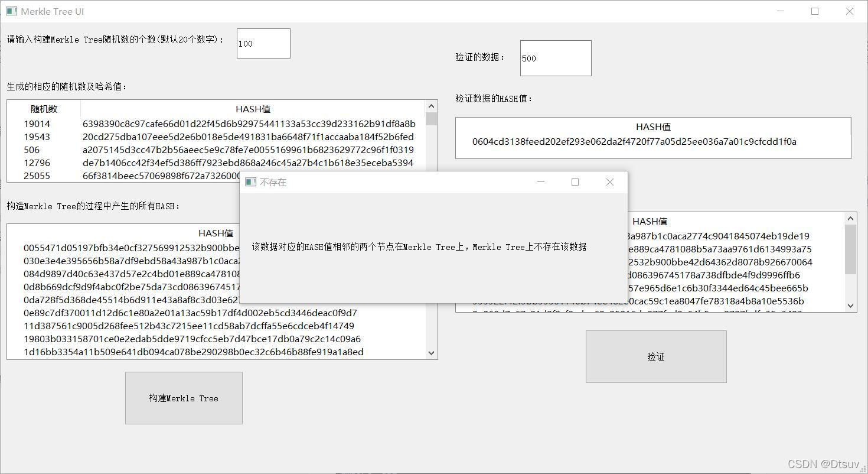Click the 随机数 column header
868x474 pixels.
click(x=44, y=109)
